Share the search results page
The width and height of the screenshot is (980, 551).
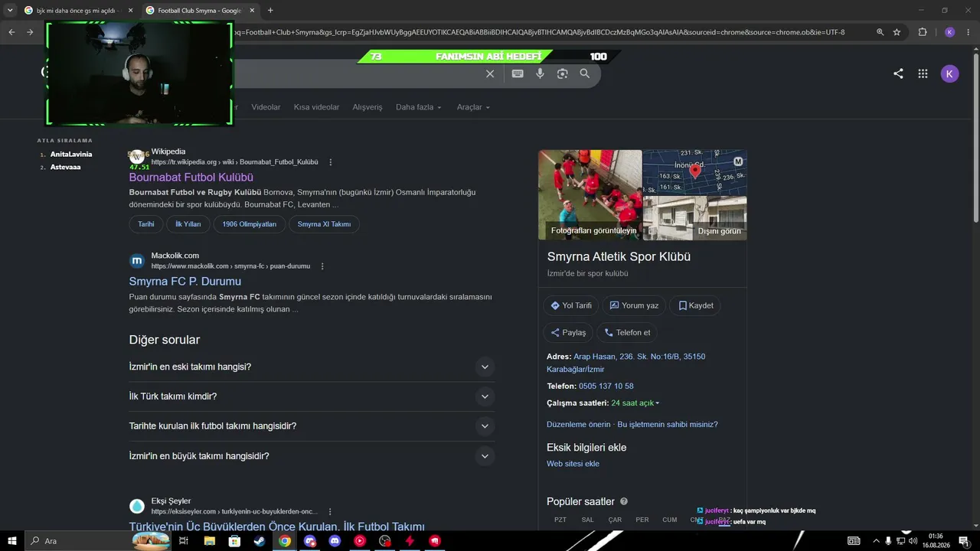(x=898, y=73)
